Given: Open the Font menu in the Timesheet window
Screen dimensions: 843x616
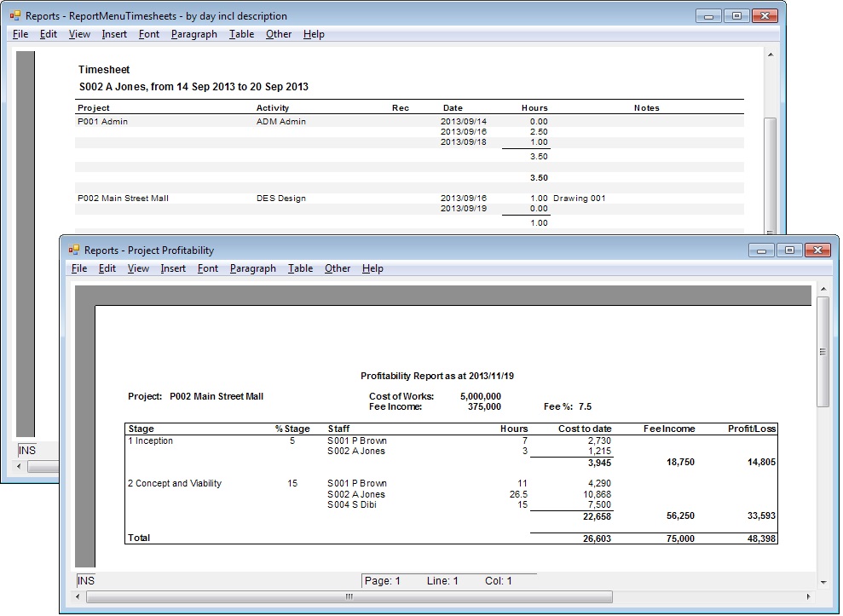Looking at the screenshot, I should pos(148,34).
